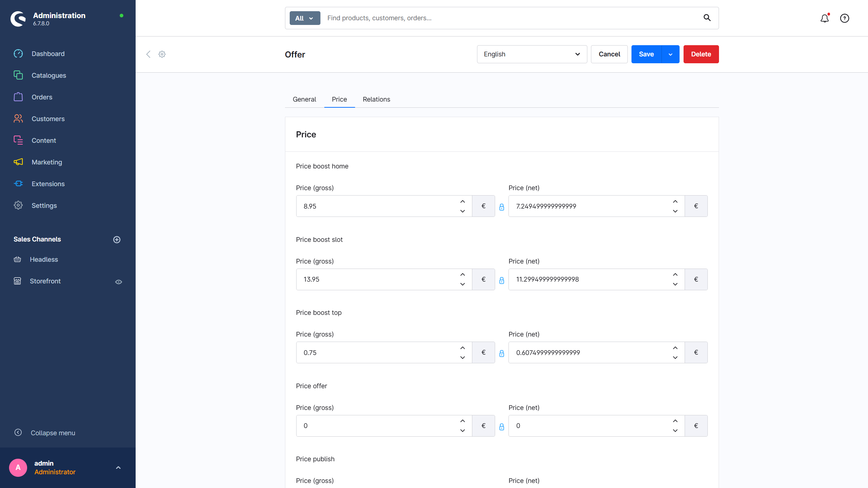Toggle Storefront eye visibility icon
868x488 pixels.
(119, 282)
